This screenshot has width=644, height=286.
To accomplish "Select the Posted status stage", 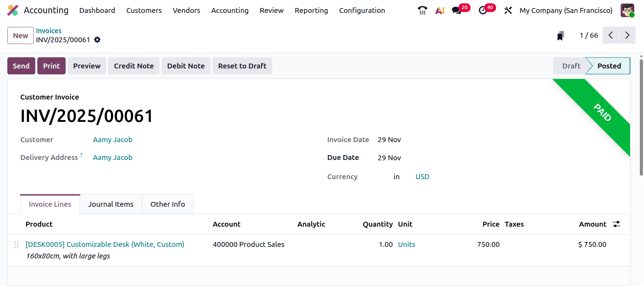I will [609, 66].
